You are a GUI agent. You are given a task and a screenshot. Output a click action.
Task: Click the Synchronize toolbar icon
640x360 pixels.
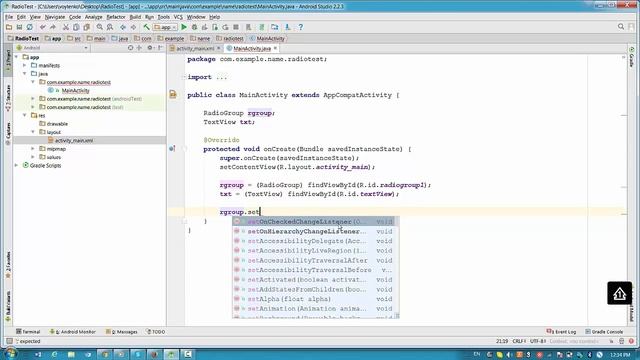click(29, 27)
